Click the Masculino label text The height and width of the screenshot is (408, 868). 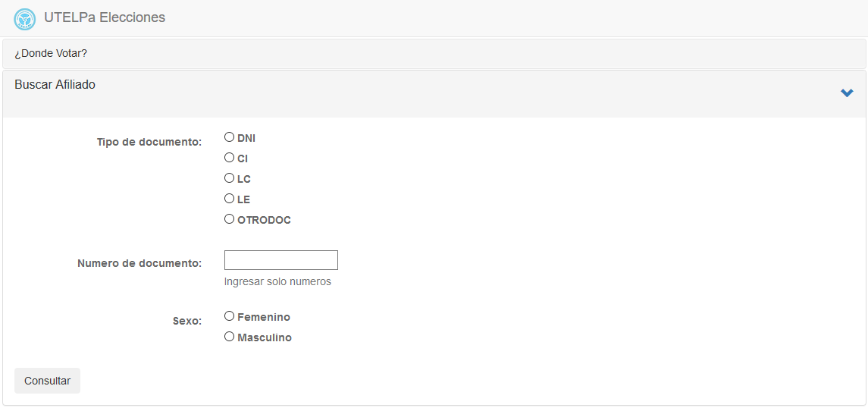(x=265, y=337)
